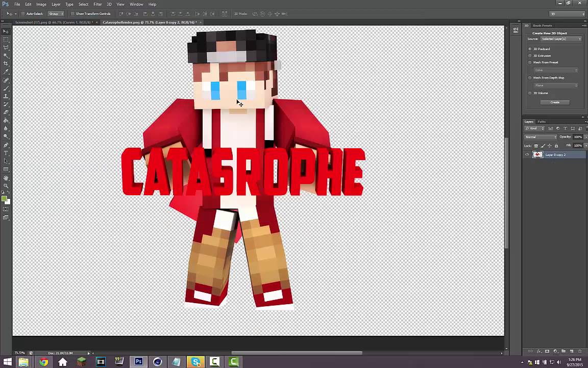Select the Clone Stamp tool
The height and width of the screenshot is (368, 588).
coord(6,96)
